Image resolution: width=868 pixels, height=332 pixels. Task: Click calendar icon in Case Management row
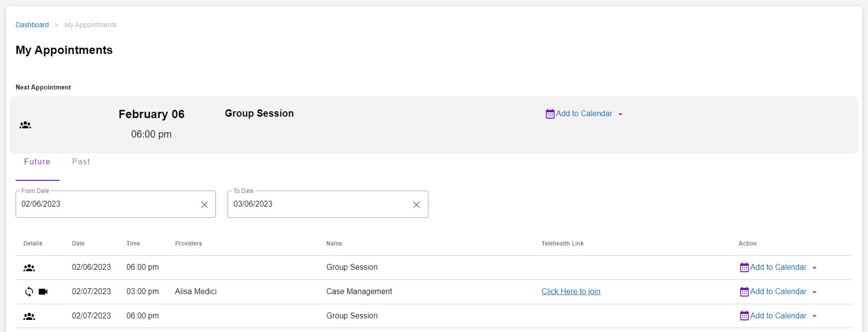pyautogui.click(x=744, y=292)
